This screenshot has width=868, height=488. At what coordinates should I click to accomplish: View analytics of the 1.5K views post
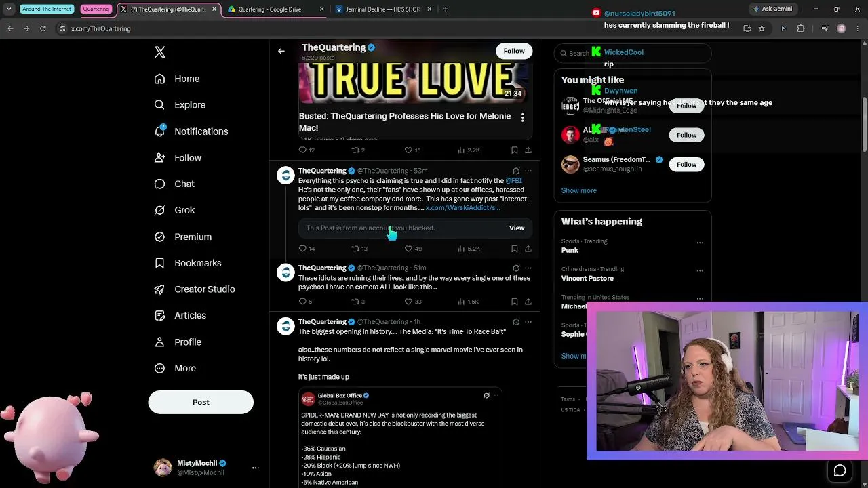pyautogui.click(x=469, y=302)
